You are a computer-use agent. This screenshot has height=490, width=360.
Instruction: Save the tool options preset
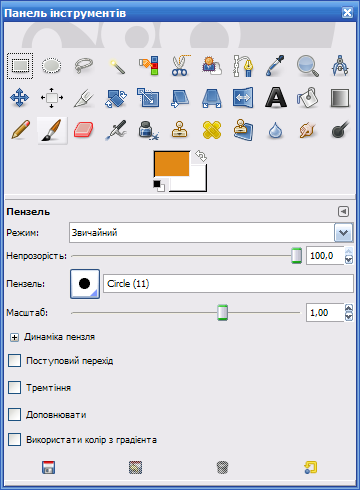(x=49, y=467)
